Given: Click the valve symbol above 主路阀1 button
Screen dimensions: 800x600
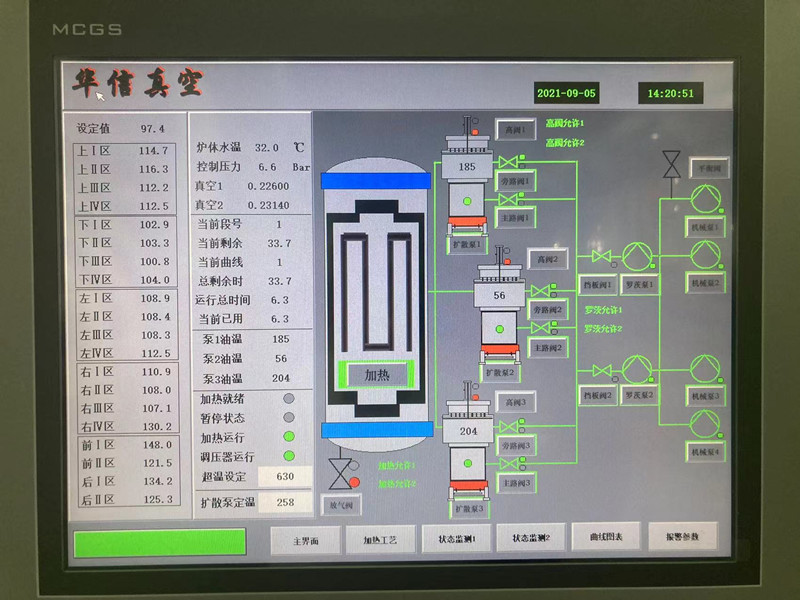Looking at the screenshot, I should pyautogui.click(x=508, y=199).
